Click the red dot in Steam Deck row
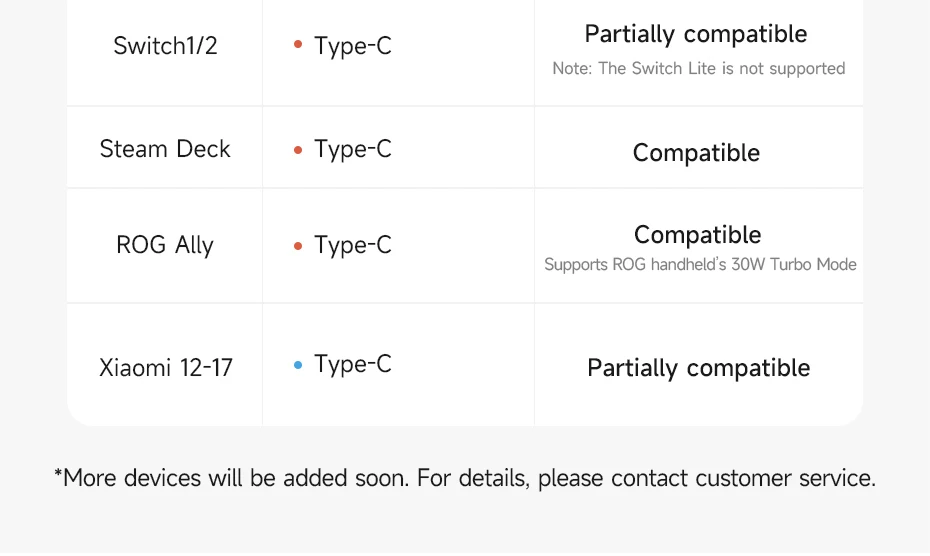 pyautogui.click(x=298, y=150)
